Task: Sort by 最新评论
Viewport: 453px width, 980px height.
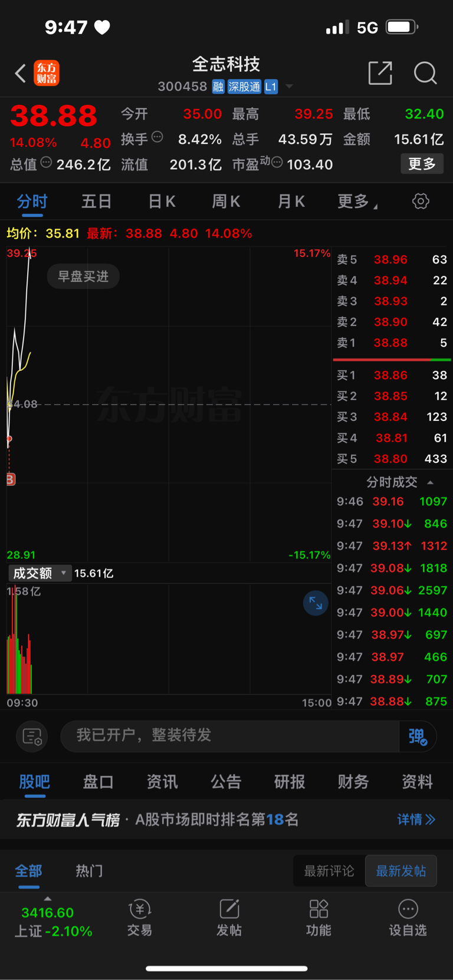Action: click(329, 871)
